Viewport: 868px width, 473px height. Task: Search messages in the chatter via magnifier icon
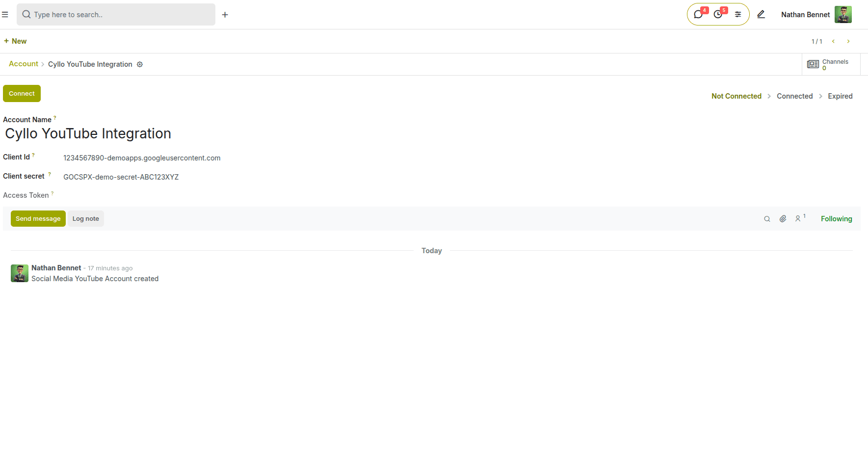coord(767,218)
